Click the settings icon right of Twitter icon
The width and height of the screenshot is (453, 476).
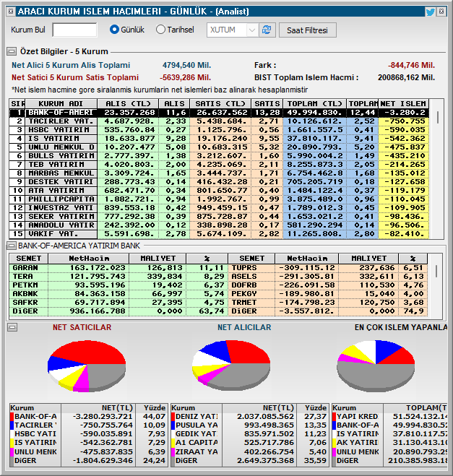pos(441,12)
